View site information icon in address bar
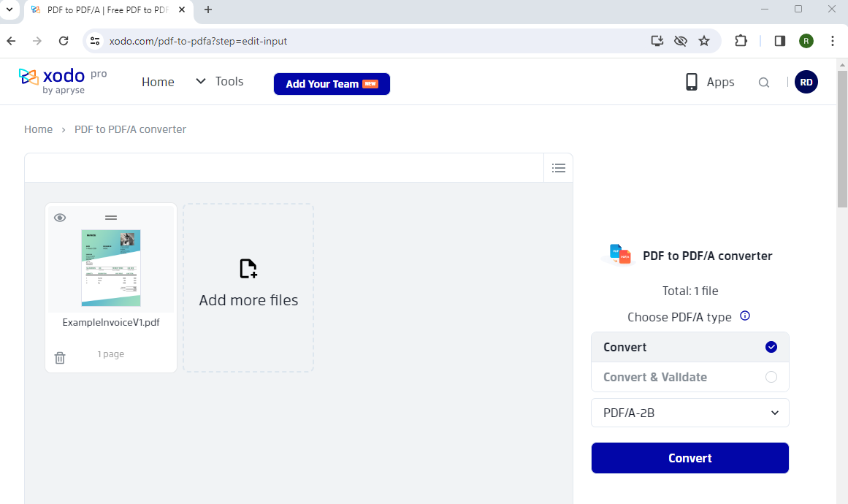Viewport: 848px width, 504px height. click(x=95, y=41)
